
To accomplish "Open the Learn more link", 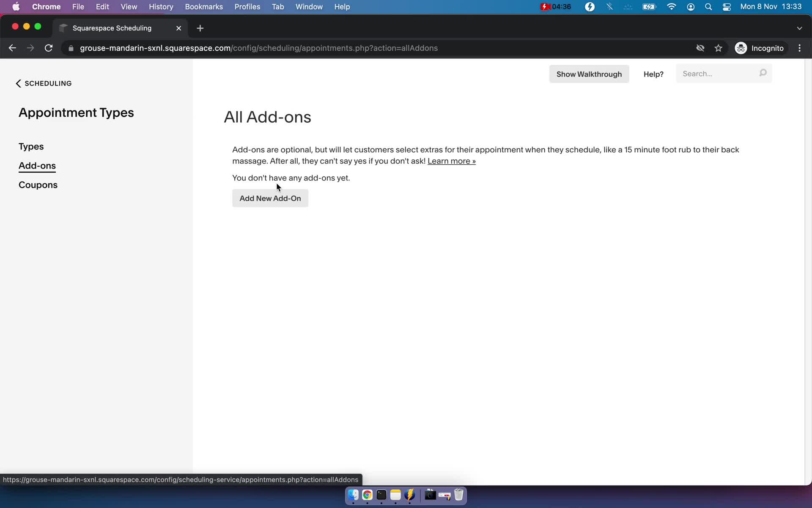I will click(x=451, y=161).
